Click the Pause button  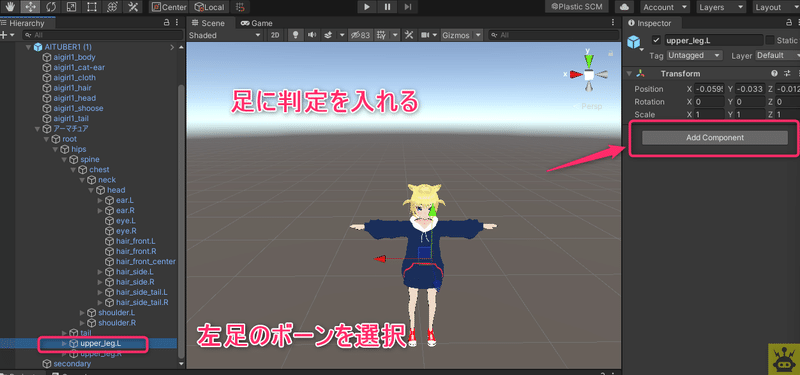387,7
